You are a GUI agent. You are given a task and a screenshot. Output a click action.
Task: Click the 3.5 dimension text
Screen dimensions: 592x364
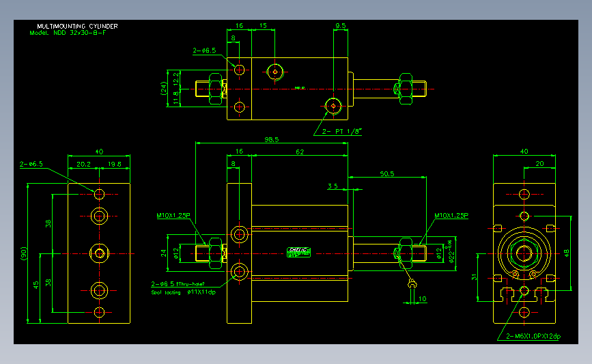pos(333,186)
